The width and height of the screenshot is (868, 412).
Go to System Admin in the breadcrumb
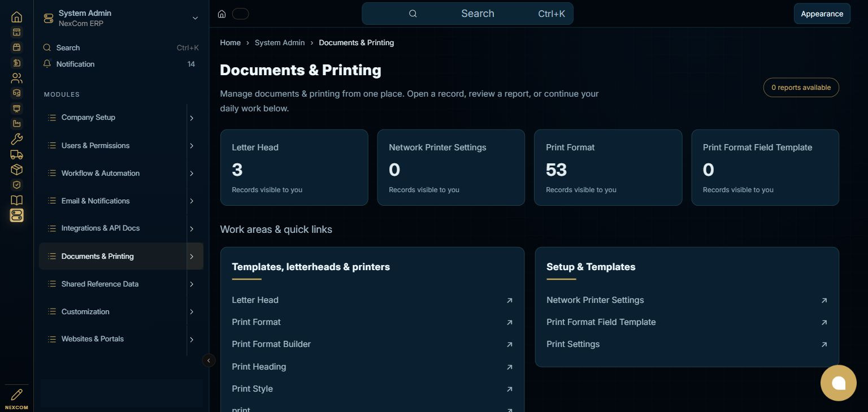point(280,42)
